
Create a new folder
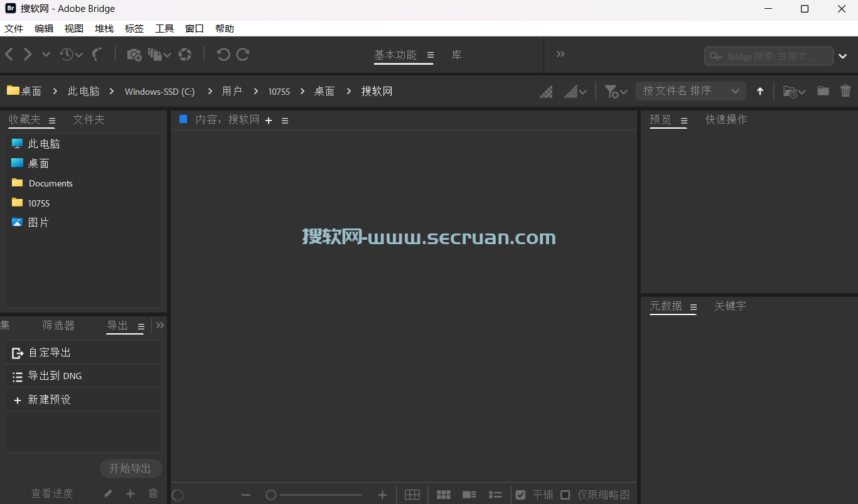coord(823,91)
